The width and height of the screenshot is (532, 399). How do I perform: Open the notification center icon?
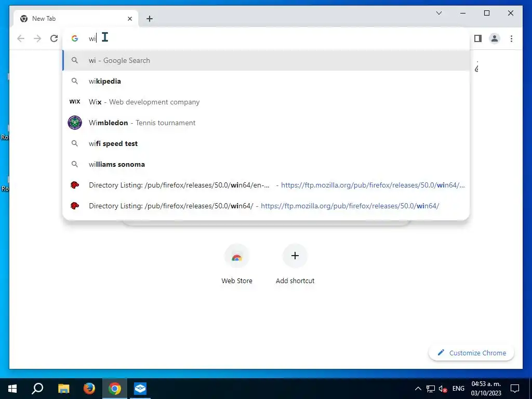point(515,389)
